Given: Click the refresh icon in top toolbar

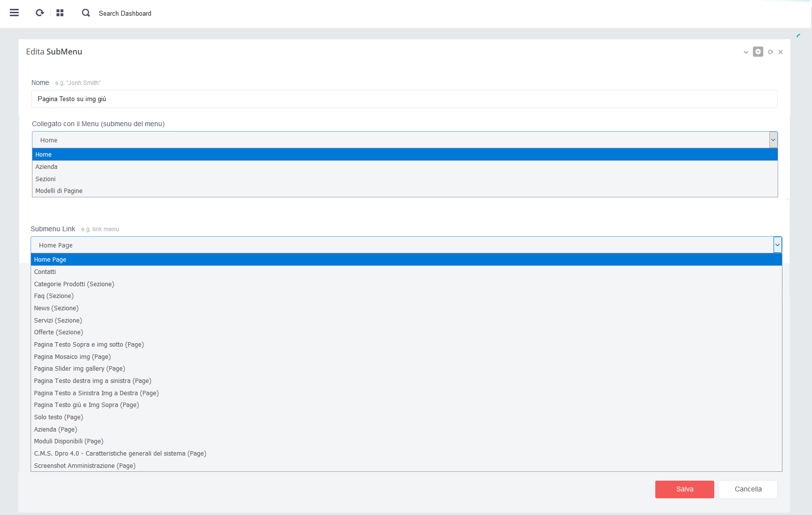Looking at the screenshot, I should pyautogui.click(x=40, y=13).
